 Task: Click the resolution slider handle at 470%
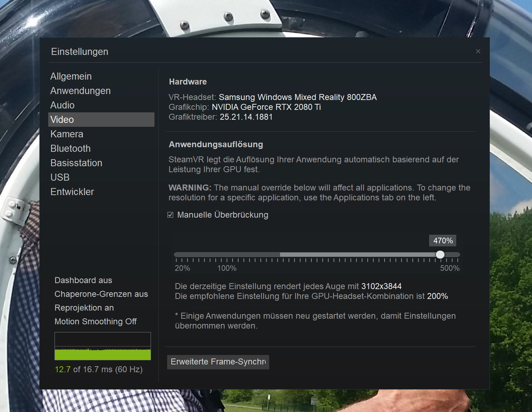tap(440, 255)
